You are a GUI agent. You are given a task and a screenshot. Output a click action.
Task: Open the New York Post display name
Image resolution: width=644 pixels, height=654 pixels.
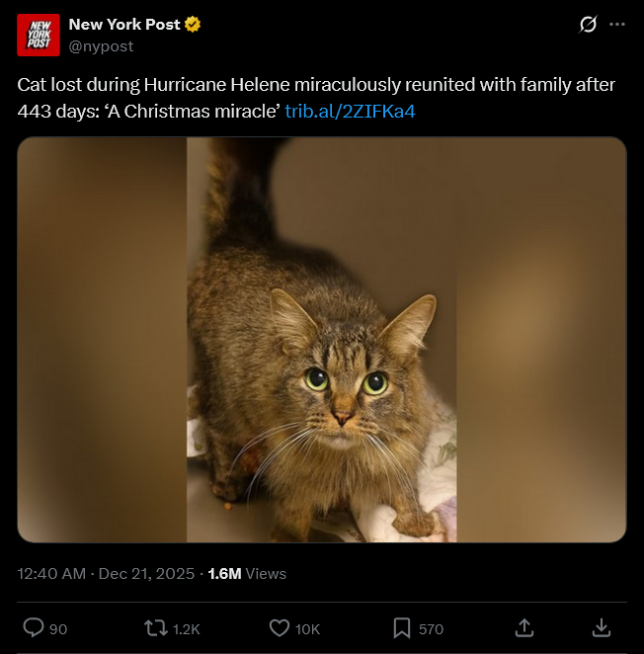tap(124, 24)
